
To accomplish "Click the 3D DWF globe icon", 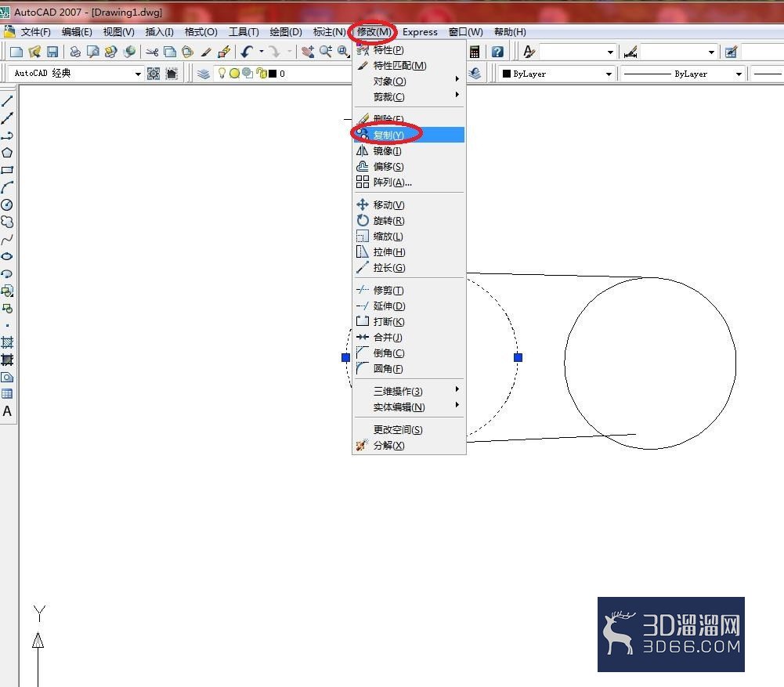I will (x=129, y=52).
